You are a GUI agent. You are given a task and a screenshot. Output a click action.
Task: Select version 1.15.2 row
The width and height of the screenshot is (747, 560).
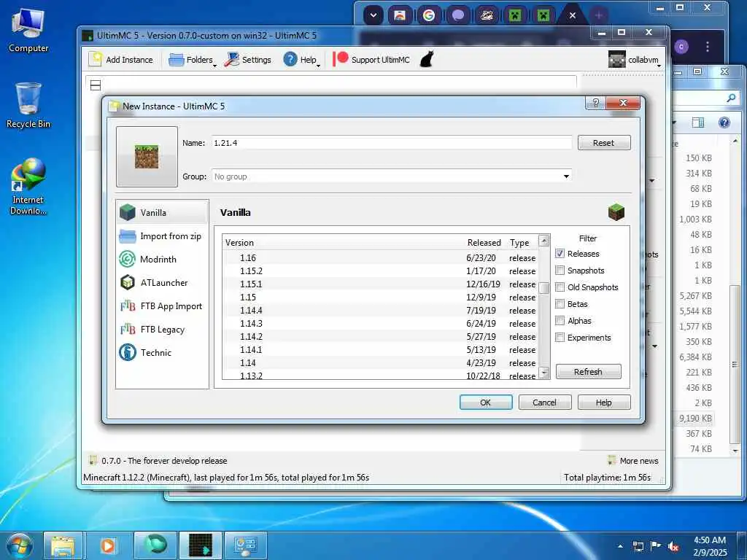pyautogui.click(x=380, y=271)
